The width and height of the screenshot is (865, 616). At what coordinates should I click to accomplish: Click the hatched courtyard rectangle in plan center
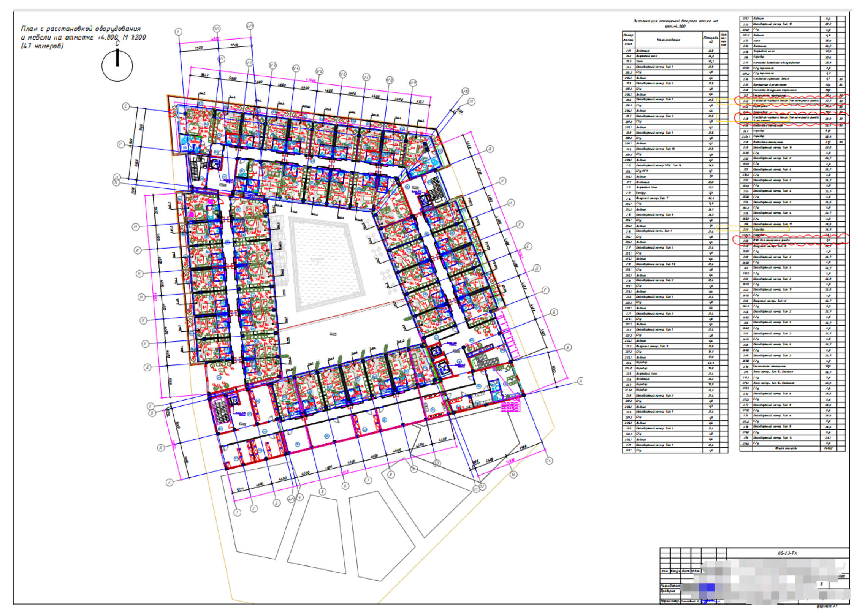tap(327, 262)
